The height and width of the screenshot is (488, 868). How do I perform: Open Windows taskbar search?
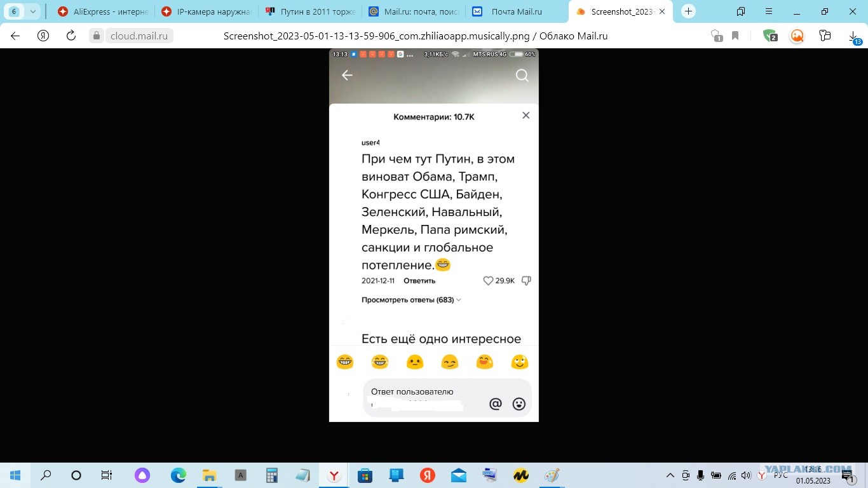[46, 475]
